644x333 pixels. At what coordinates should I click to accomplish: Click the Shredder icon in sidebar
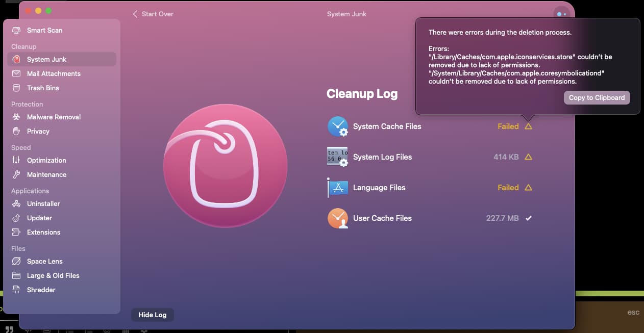(16, 290)
